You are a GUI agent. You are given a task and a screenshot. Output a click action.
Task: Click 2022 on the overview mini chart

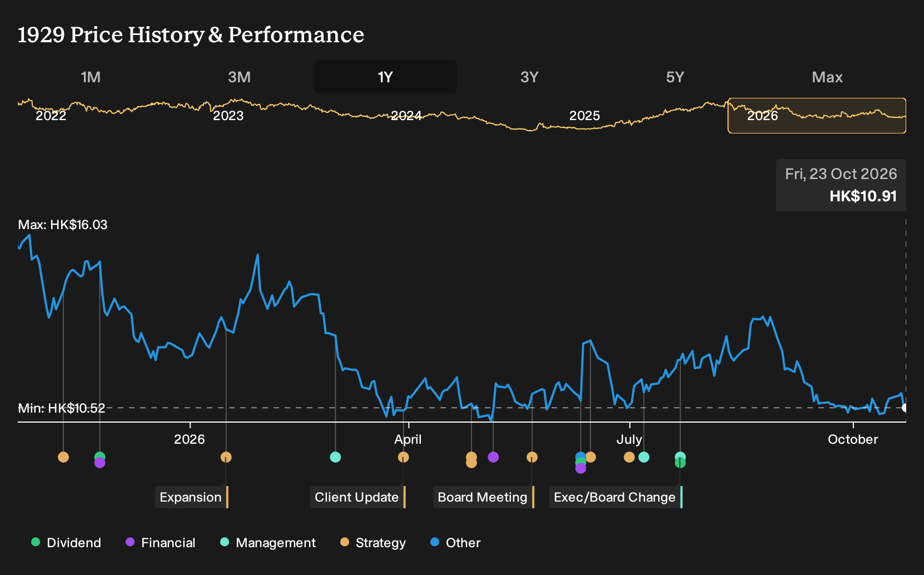[51, 116]
